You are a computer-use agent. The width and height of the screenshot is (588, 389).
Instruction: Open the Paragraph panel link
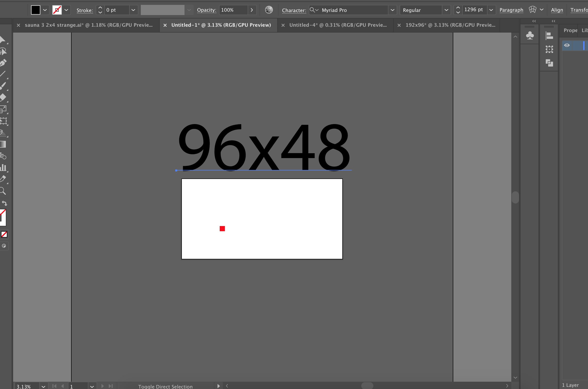pyautogui.click(x=511, y=10)
